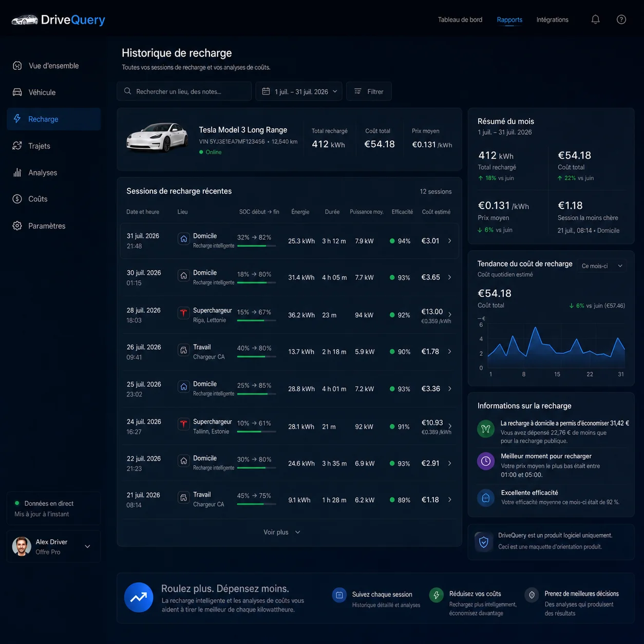The width and height of the screenshot is (644, 644).
Task: Open details chevron for 31 juil. 2026 session
Action: pyautogui.click(x=450, y=241)
